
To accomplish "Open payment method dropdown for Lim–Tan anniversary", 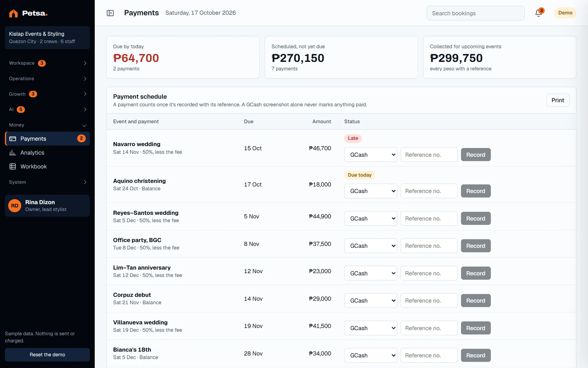I will (371, 273).
